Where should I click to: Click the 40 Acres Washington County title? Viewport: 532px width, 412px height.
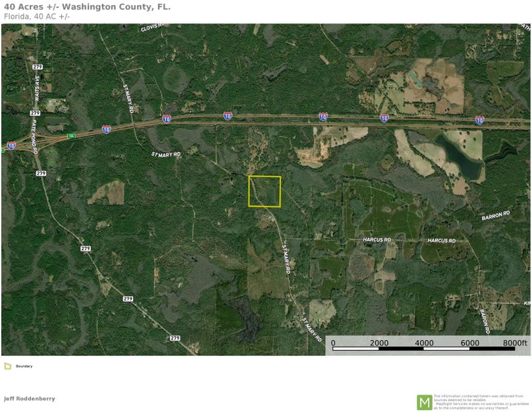(x=87, y=7)
